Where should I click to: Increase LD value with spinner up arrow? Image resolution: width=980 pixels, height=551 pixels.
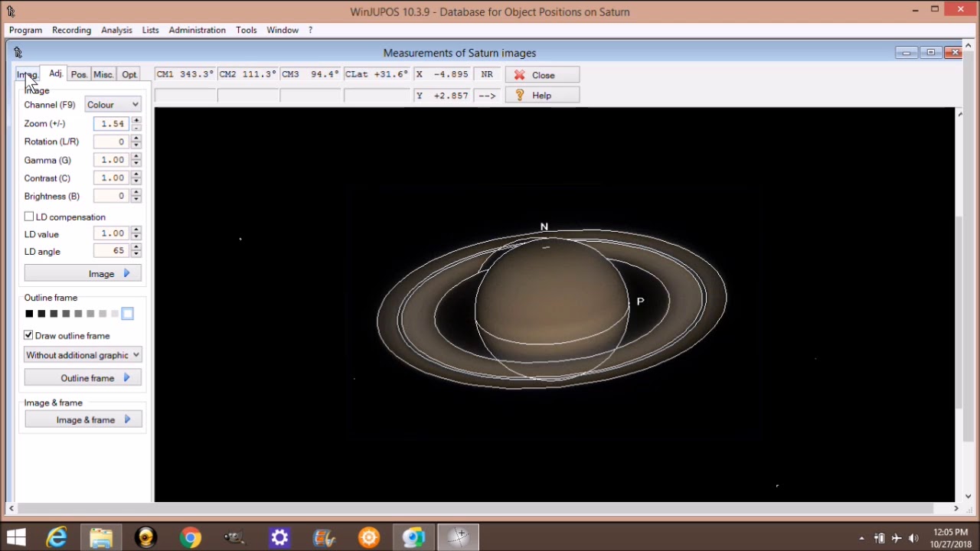click(136, 230)
